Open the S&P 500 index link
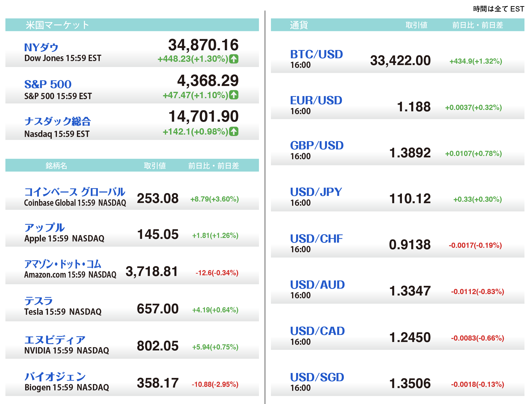 click(48, 84)
